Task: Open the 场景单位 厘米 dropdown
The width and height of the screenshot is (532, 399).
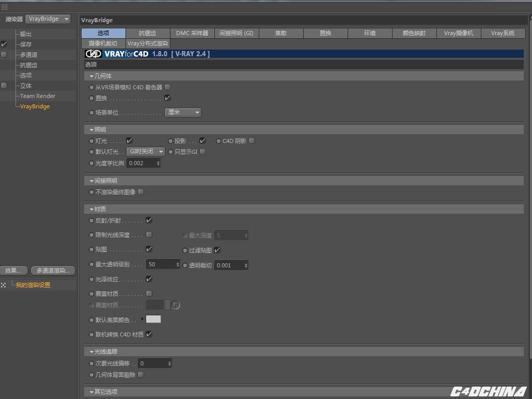Action: tap(183, 112)
